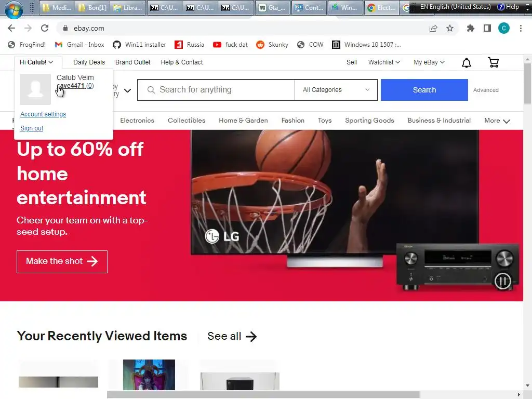Browse the Electronics category
Viewport: 532px width, 399px height.
click(x=137, y=121)
